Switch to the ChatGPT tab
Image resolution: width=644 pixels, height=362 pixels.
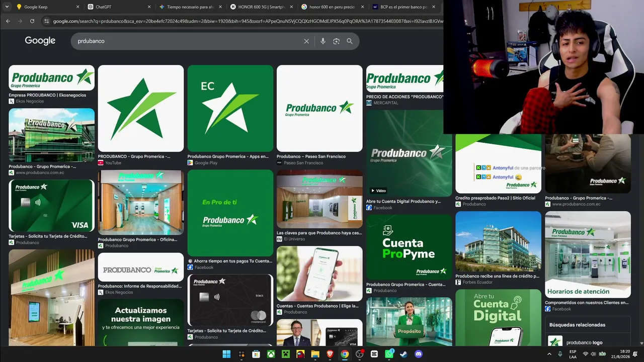pos(119,7)
